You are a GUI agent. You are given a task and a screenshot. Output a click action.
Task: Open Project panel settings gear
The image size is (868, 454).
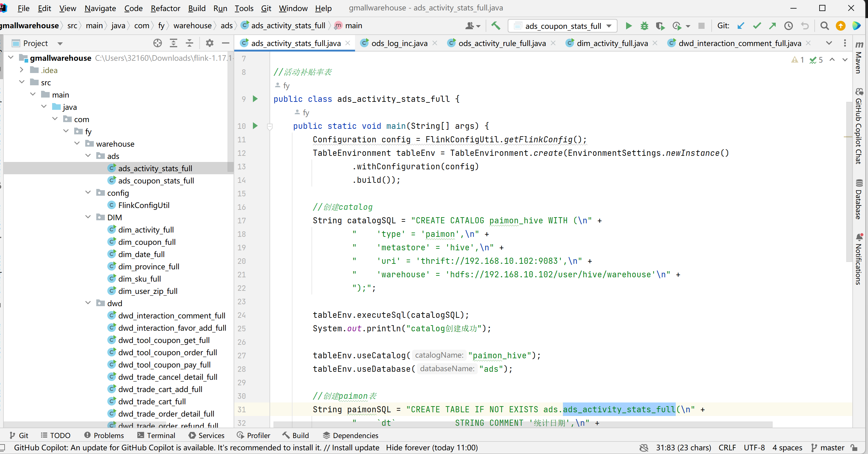click(210, 43)
